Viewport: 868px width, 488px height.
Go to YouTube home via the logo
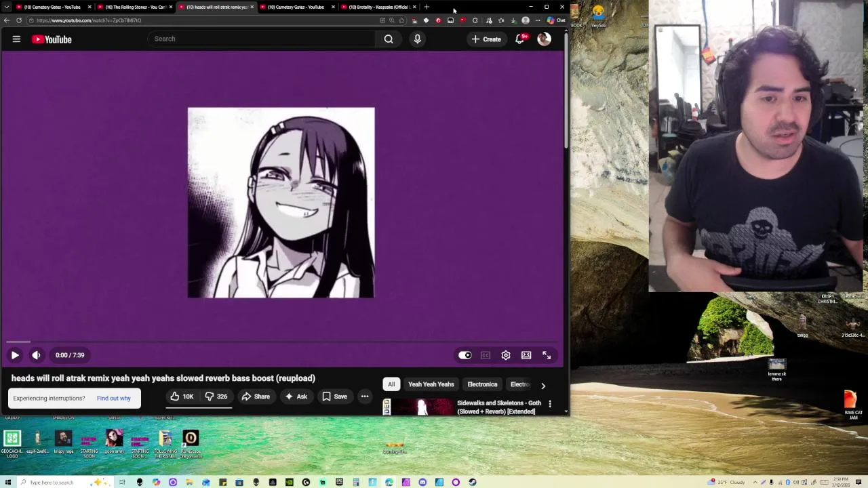(52, 39)
